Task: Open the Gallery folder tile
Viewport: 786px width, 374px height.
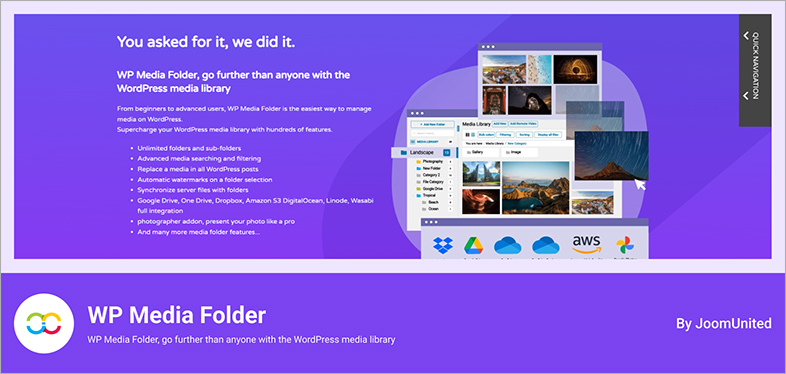Action: point(481,152)
